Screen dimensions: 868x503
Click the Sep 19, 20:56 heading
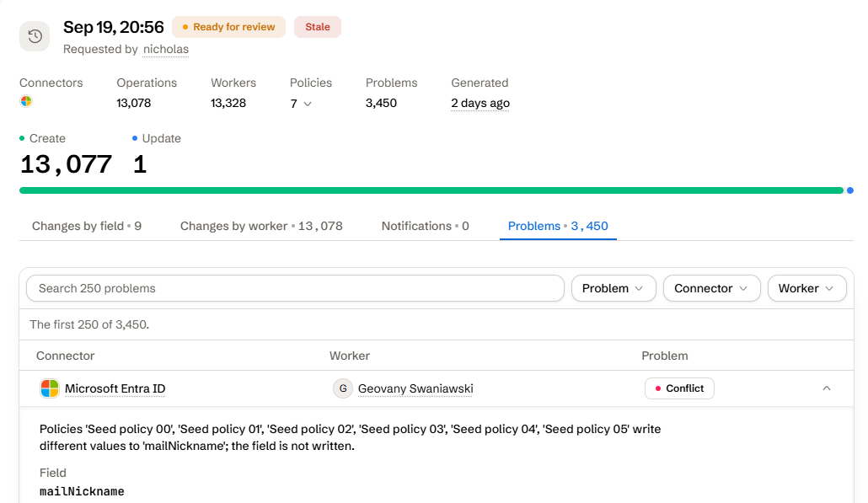[x=114, y=27]
